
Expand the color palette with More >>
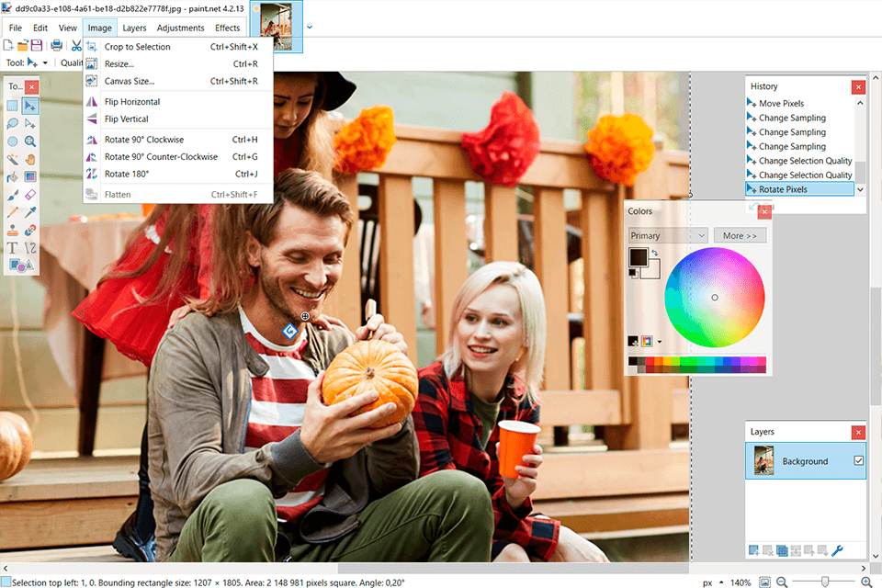740,235
